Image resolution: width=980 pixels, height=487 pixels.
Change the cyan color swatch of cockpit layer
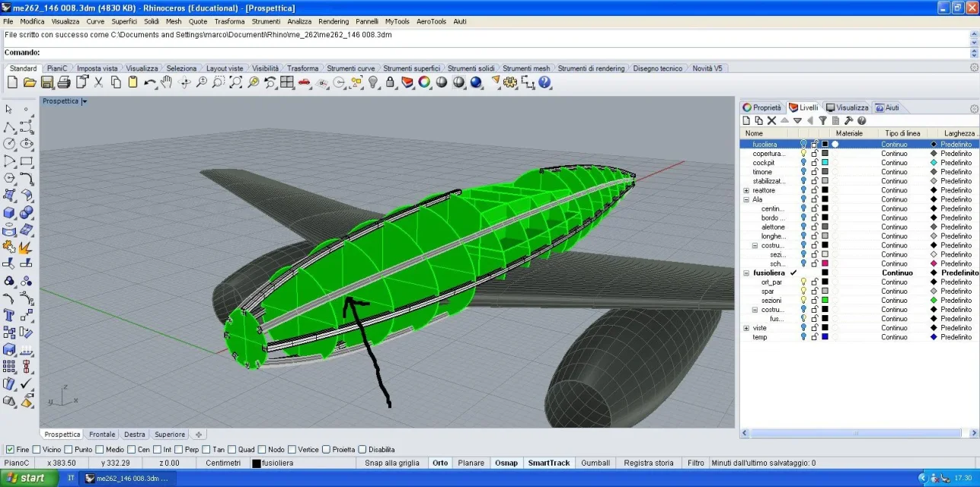pyautogui.click(x=825, y=163)
